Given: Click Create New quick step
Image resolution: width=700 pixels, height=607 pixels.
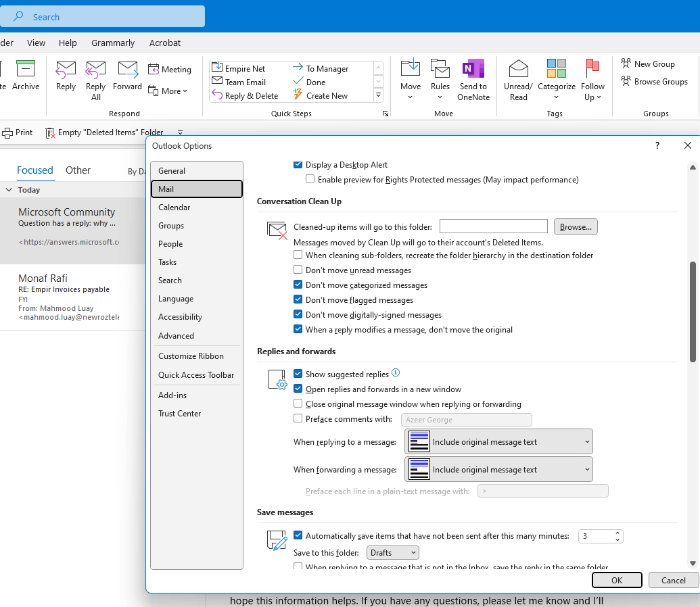Looking at the screenshot, I should pyautogui.click(x=320, y=95).
